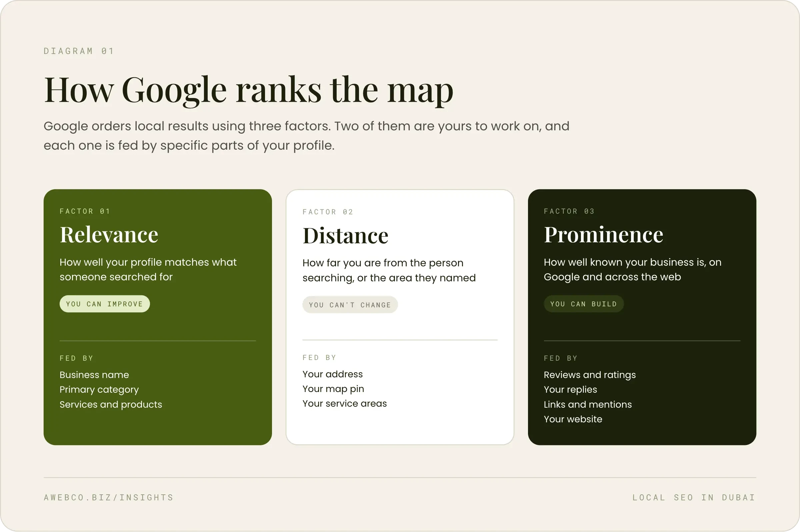800x532 pixels.
Task: Select the 'Your replies' item
Action: [x=570, y=390]
